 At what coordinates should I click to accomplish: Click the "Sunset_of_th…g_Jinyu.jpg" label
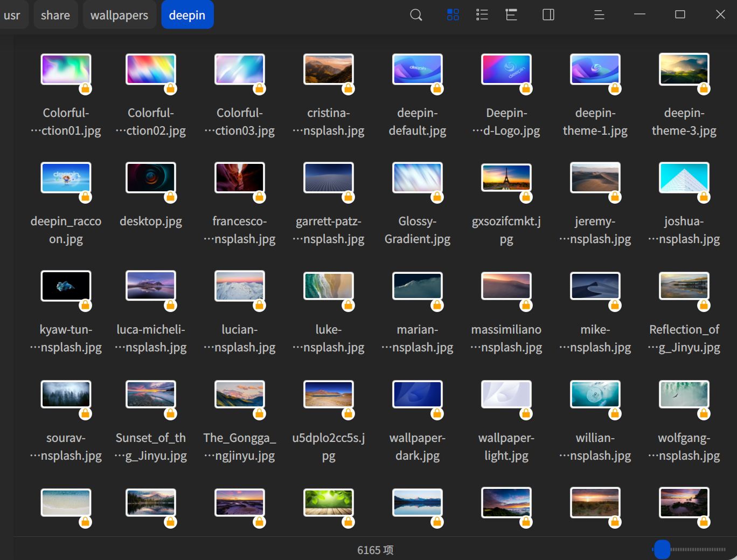click(x=151, y=447)
